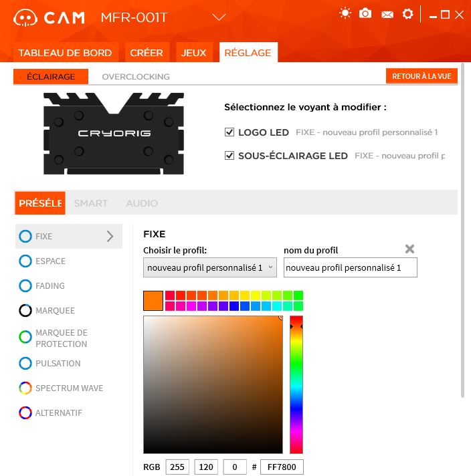The height and width of the screenshot is (476, 471).
Task: Open the mail envelope icon
Action: pos(387,15)
